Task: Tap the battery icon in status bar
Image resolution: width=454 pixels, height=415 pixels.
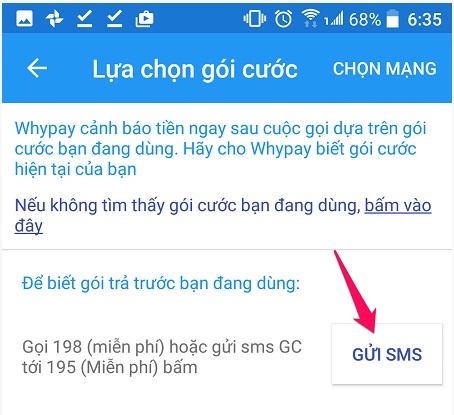Action: [392, 19]
